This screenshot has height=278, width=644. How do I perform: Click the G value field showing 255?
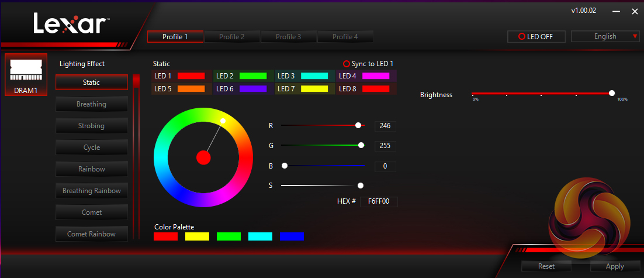385,146
